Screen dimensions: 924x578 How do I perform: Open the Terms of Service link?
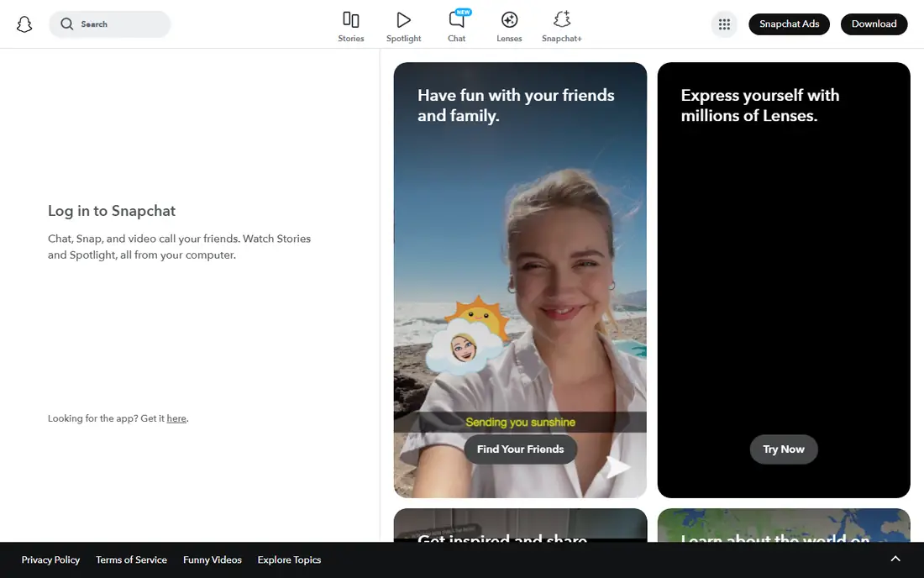(x=131, y=560)
